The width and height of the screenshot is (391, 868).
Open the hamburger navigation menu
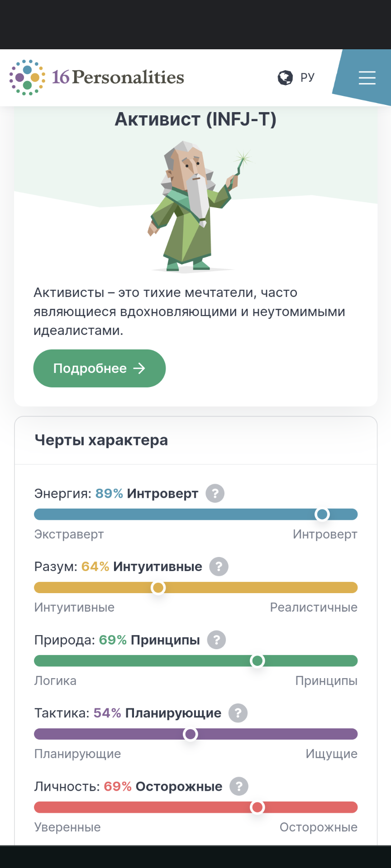pyautogui.click(x=367, y=78)
